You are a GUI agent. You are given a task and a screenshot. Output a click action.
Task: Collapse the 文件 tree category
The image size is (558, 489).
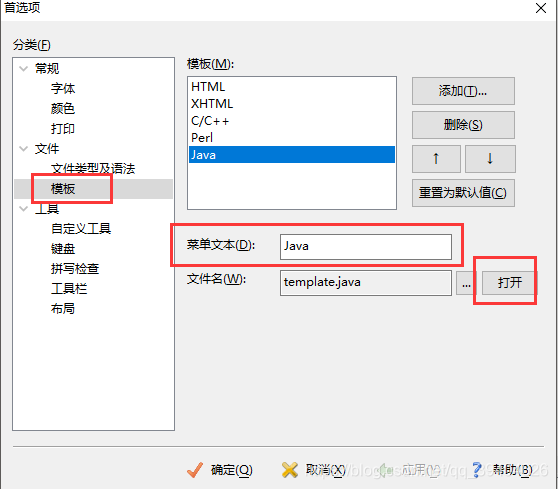(x=23, y=149)
